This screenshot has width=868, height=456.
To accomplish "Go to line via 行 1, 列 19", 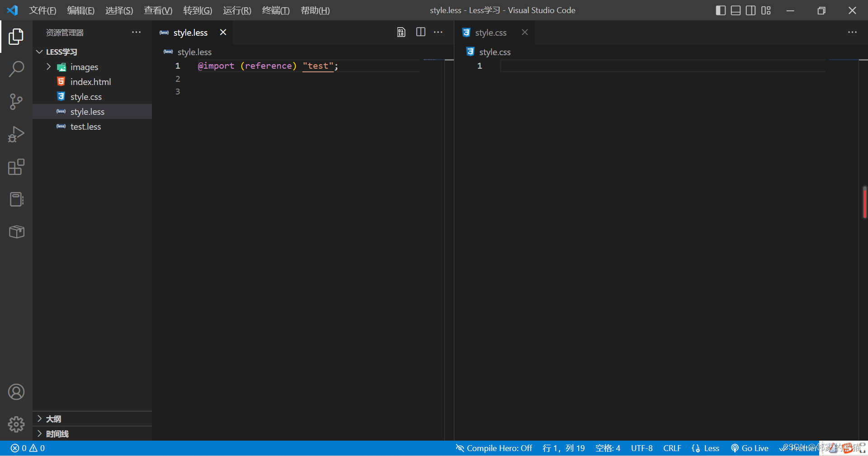I will click(x=563, y=448).
